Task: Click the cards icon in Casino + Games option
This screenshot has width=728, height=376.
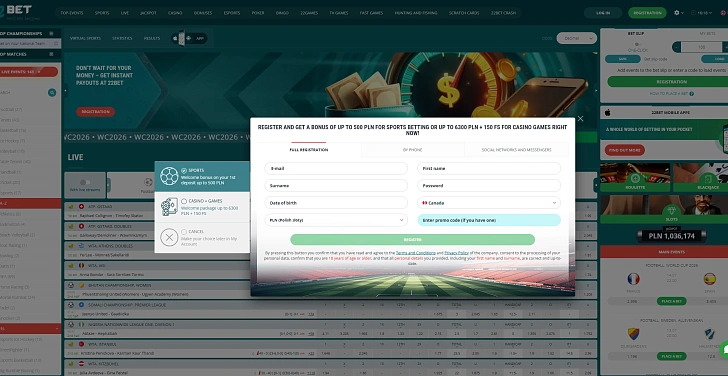Action: tap(169, 207)
